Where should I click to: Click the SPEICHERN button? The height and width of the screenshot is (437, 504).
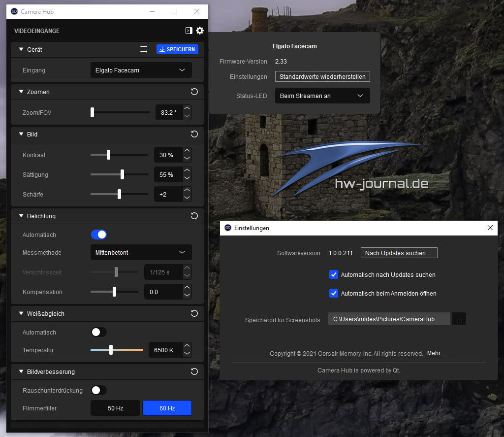coord(177,49)
